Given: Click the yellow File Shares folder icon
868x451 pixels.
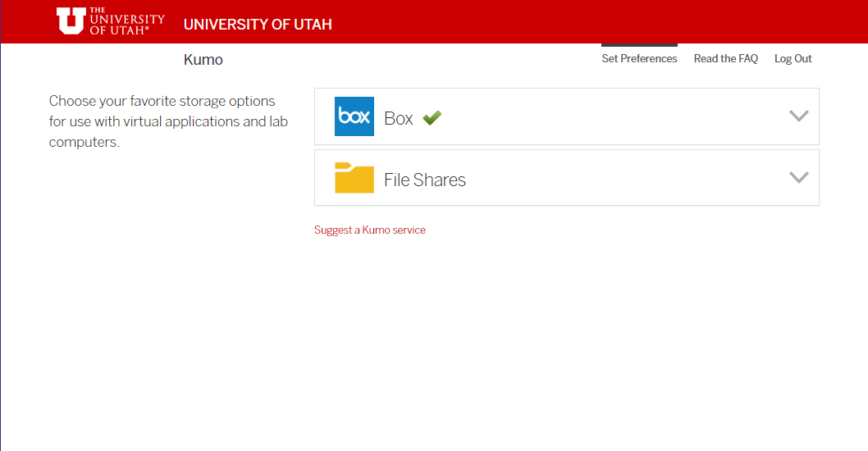Looking at the screenshot, I should click(x=354, y=178).
